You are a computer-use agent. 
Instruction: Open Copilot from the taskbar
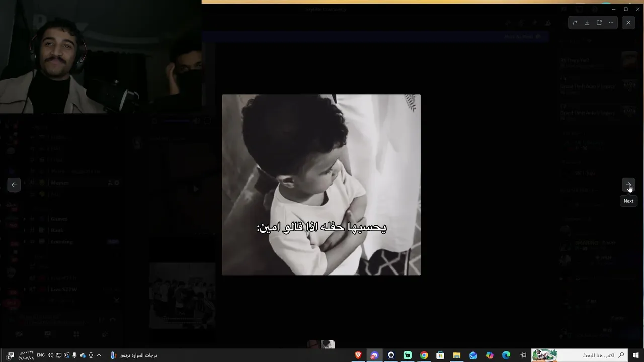pyautogui.click(x=490, y=355)
